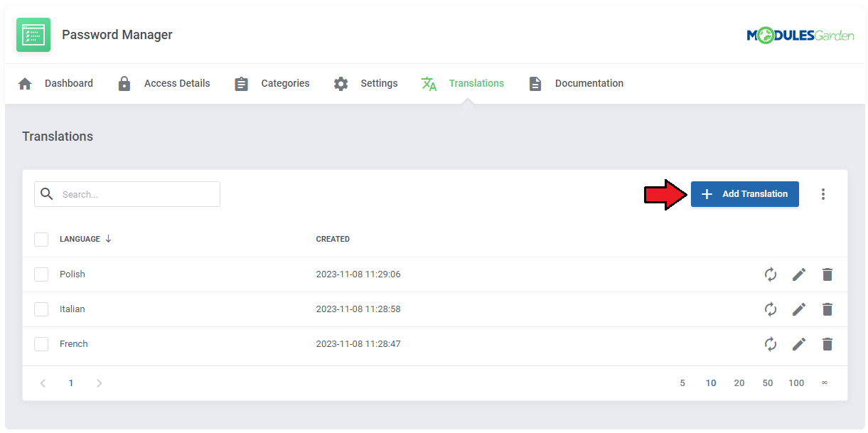Screen dimensions: 868x433
Task: Open the Dashboard tab
Action: [55, 84]
